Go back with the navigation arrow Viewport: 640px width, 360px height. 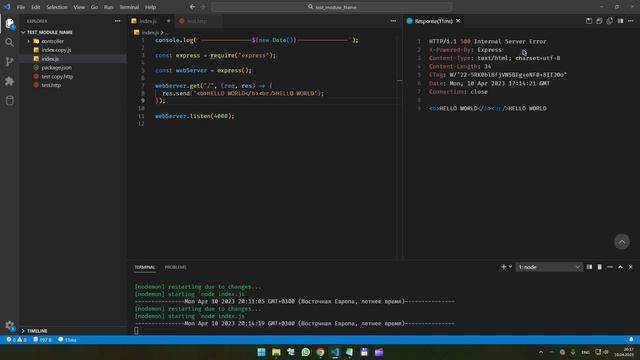192,7
